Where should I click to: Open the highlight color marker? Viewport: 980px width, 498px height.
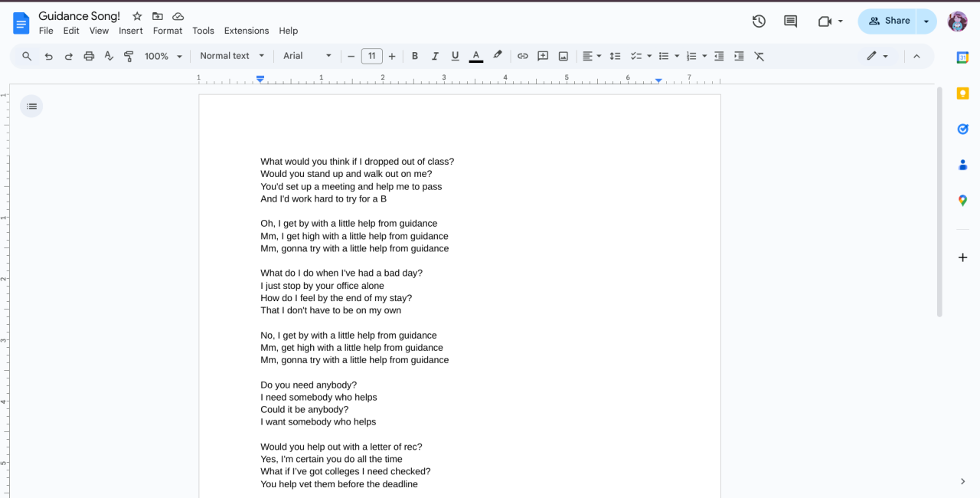[497, 56]
